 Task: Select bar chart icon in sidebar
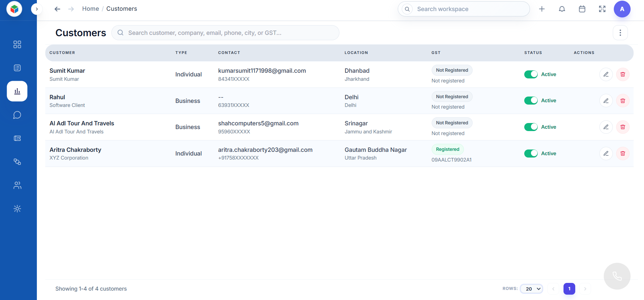tap(17, 91)
